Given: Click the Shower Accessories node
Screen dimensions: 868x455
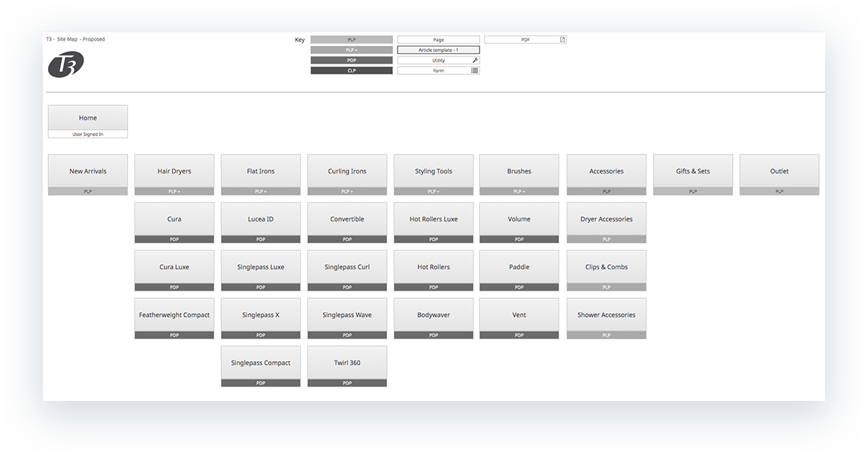Looking at the screenshot, I should coord(606,314).
